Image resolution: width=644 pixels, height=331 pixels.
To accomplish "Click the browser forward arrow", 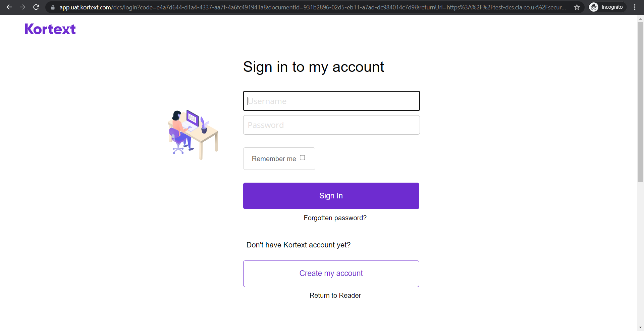I will pyautogui.click(x=22, y=7).
